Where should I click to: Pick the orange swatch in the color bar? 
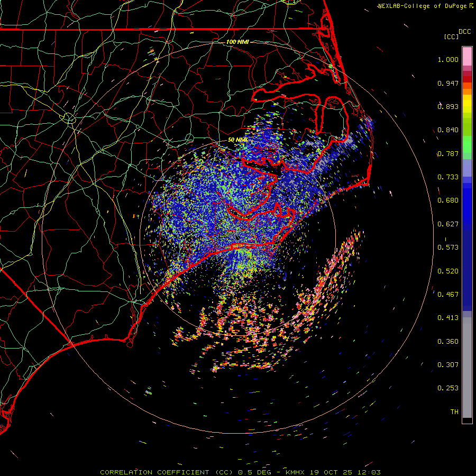coord(467,91)
